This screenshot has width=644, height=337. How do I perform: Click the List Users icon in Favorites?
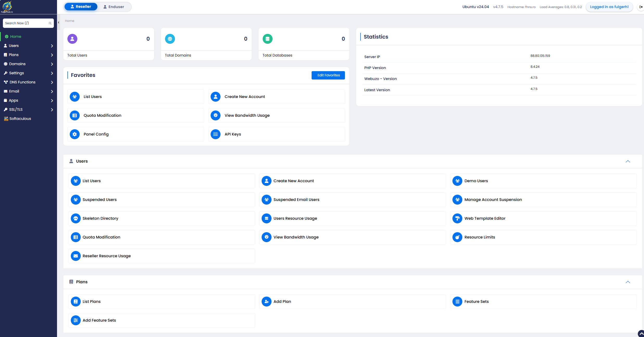(75, 97)
